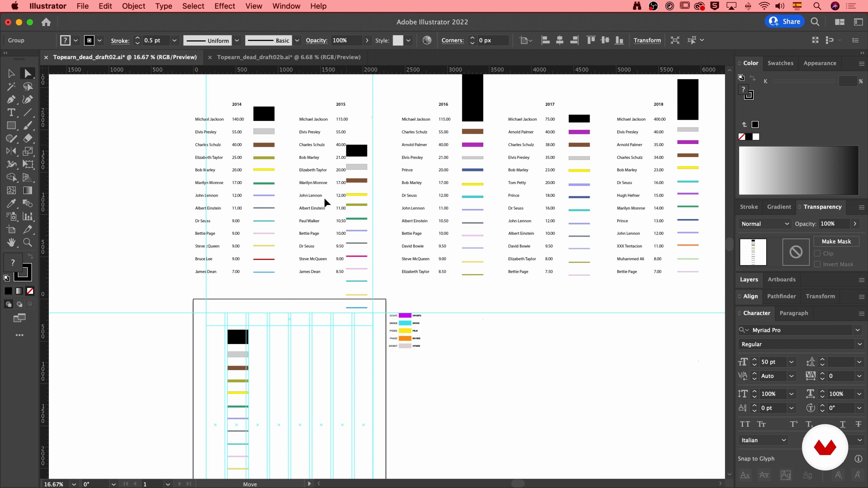Click the Opacity label in control bar
Image resolution: width=868 pixels, height=488 pixels.
(x=316, y=40)
